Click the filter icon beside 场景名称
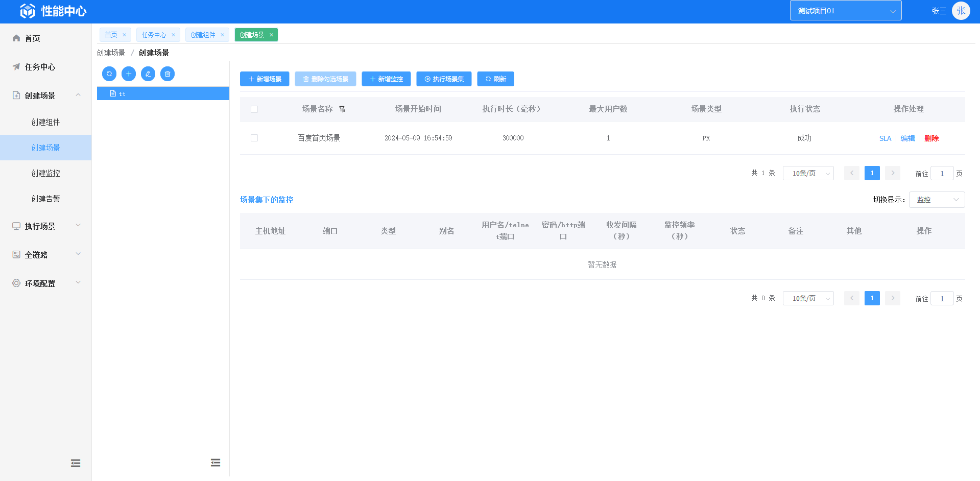The width and height of the screenshot is (980, 481). click(x=342, y=109)
